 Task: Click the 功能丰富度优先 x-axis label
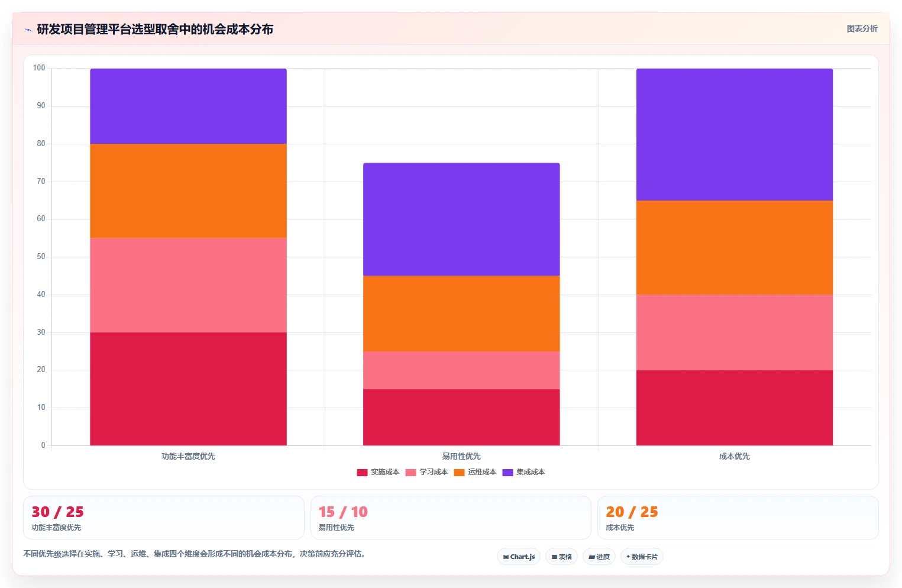(x=188, y=456)
